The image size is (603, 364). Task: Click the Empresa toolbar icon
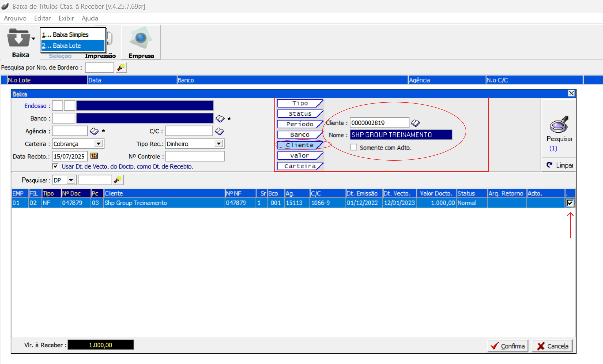(141, 38)
